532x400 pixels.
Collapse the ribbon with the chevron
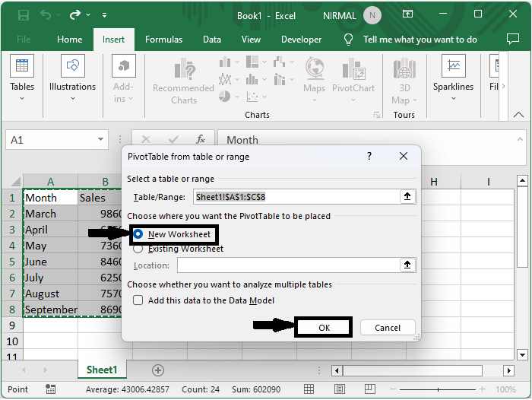[519, 114]
